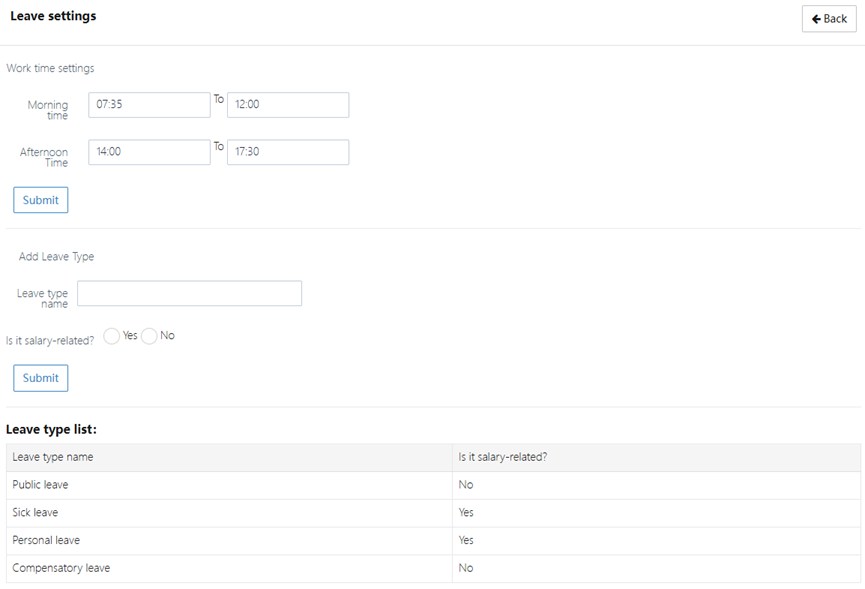Image resolution: width=865 pixels, height=589 pixels.
Task: Select the Sick leave row
Action: (35, 513)
